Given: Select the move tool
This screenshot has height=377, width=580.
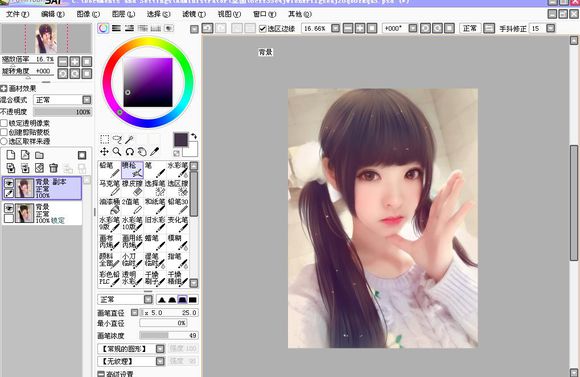Looking at the screenshot, I should (x=105, y=151).
